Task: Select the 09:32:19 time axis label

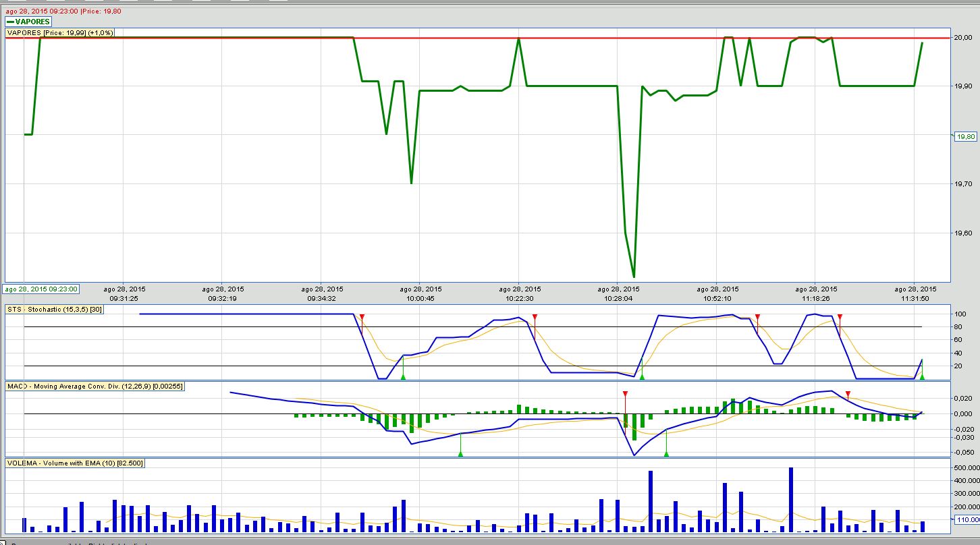Action: [222, 297]
